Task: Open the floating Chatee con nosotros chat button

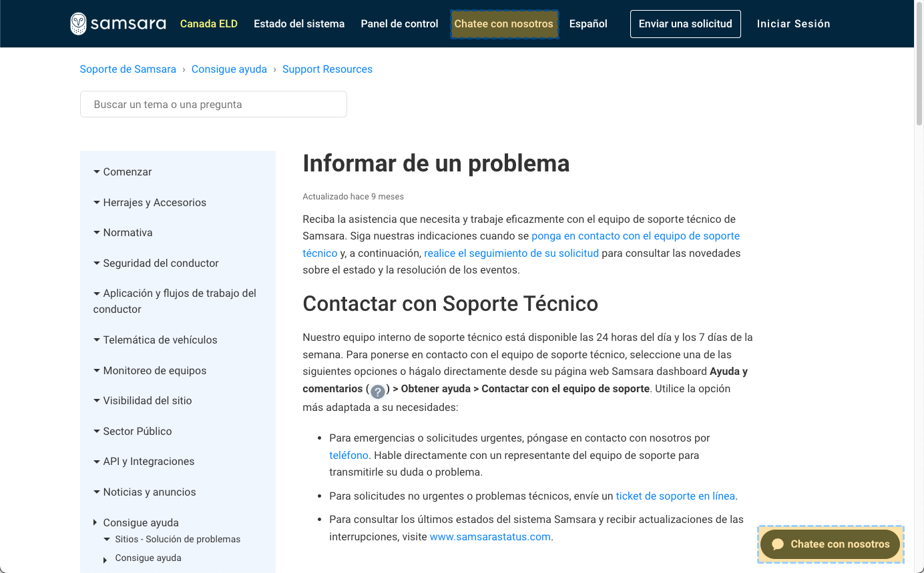Action: pos(831,544)
